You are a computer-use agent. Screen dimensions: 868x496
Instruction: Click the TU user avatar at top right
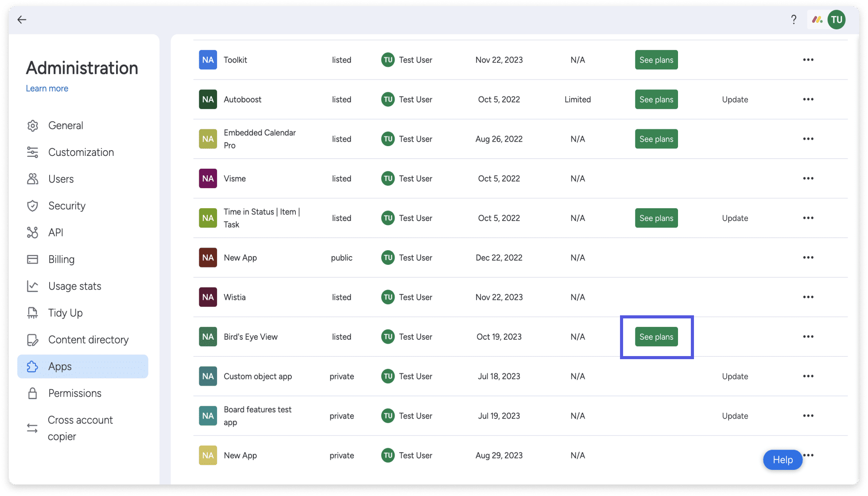pyautogui.click(x=837, y=19)
